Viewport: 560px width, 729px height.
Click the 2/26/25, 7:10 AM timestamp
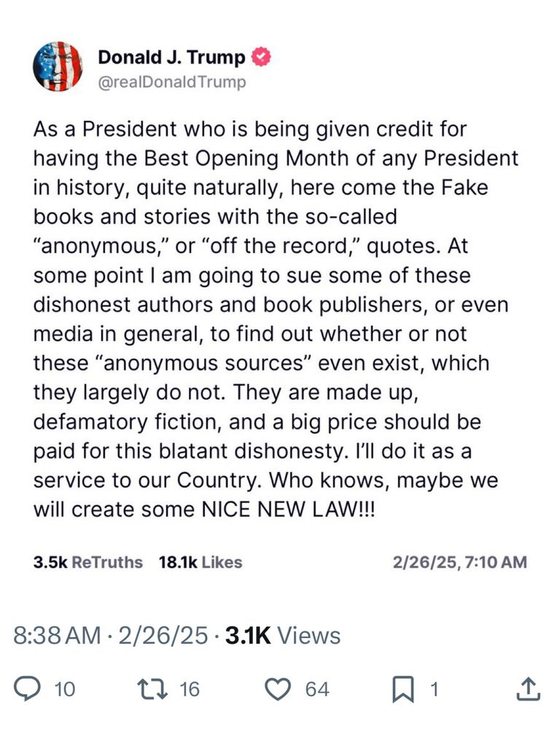tap(459, 562)
